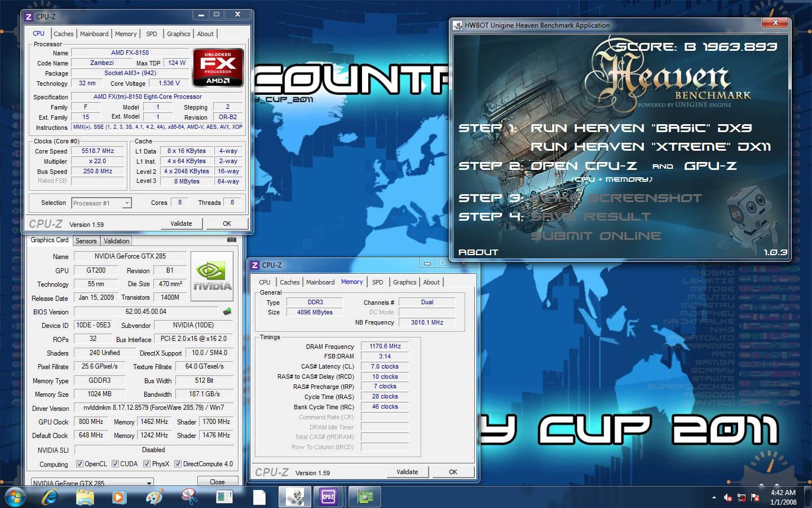
Task: Open the CPU tab in the memory CPU-Z window
Action: [x=264, y=282]
